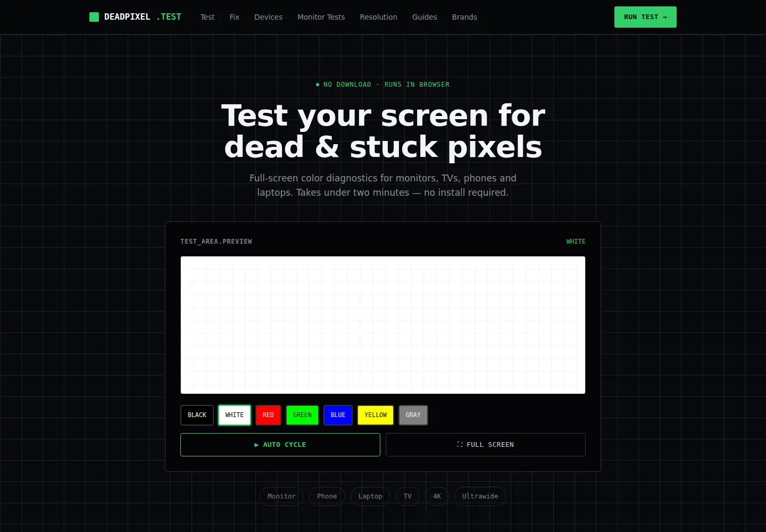Image resolution: width=766 pixels, height=532 pixels.
Task: Choose the Laptop device chip
Action: coord(370,496)
